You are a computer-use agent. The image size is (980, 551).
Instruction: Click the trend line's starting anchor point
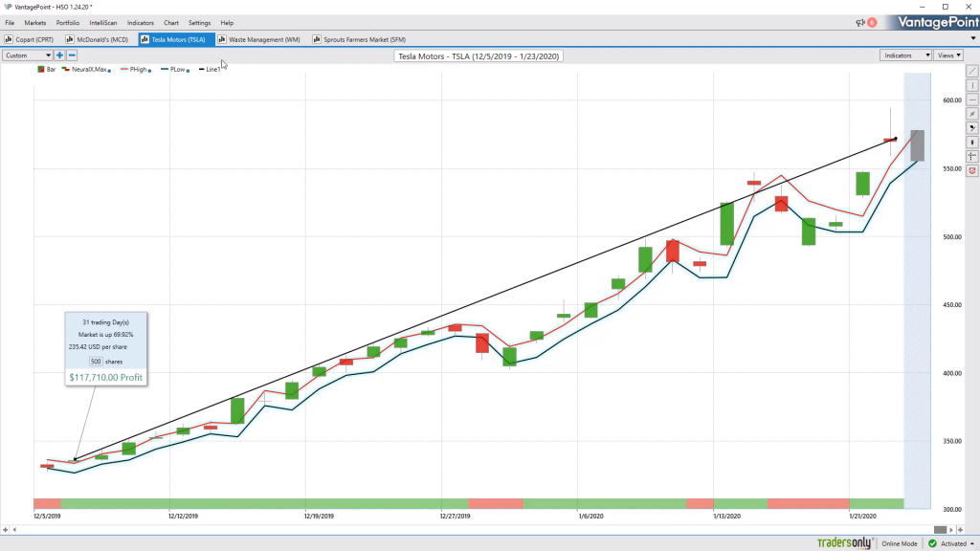point(75,460)
